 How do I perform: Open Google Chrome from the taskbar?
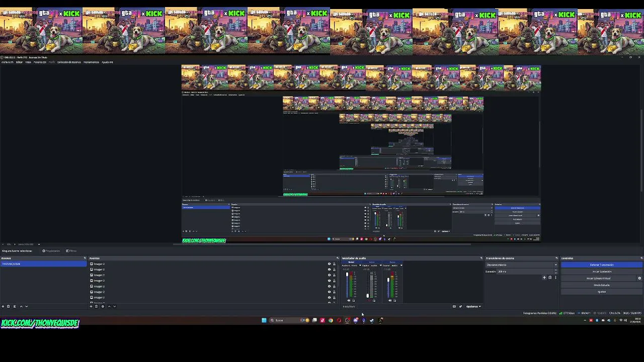pos(331,320)
